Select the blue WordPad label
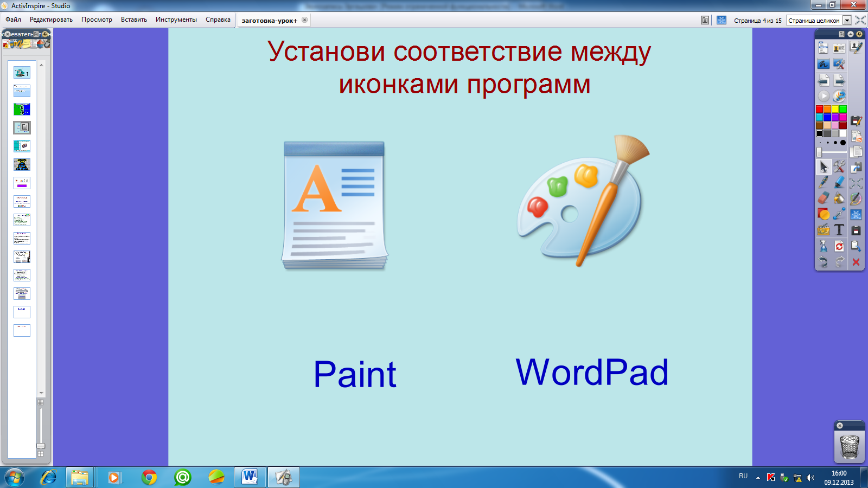The height and width of the screenshot is (488, 868). coord(592,372)
